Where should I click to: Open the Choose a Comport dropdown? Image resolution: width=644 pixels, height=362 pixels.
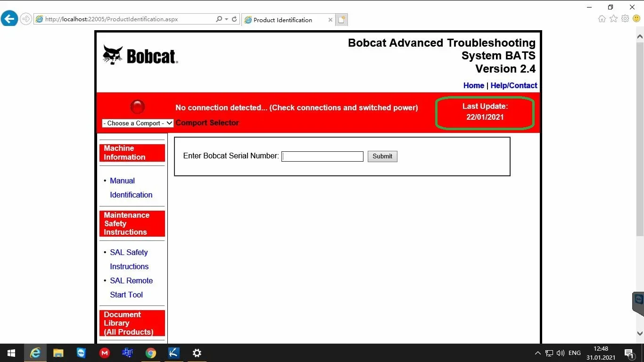pyautogui.click(x=138, y=123)
